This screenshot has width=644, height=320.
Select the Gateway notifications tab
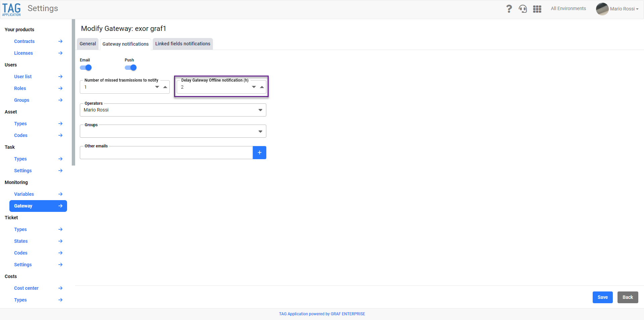pyautogui.click(x=125, y=44)
